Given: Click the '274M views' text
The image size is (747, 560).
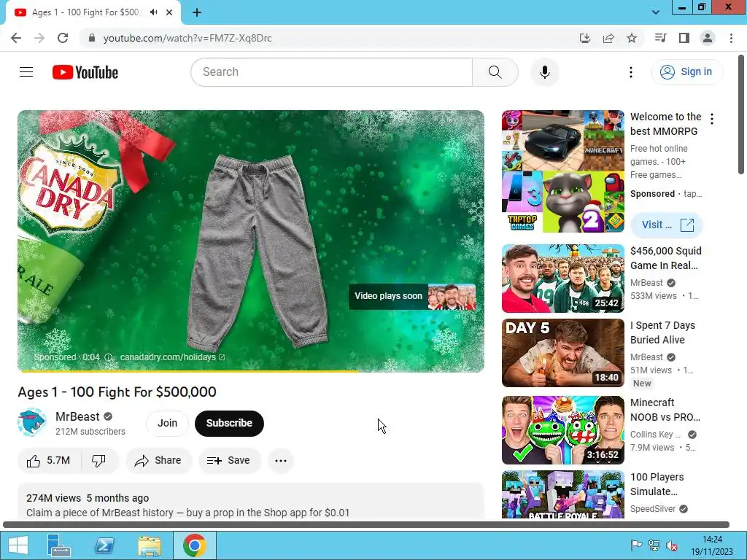Looking at the screenshot, I should [x=53, y=498].
